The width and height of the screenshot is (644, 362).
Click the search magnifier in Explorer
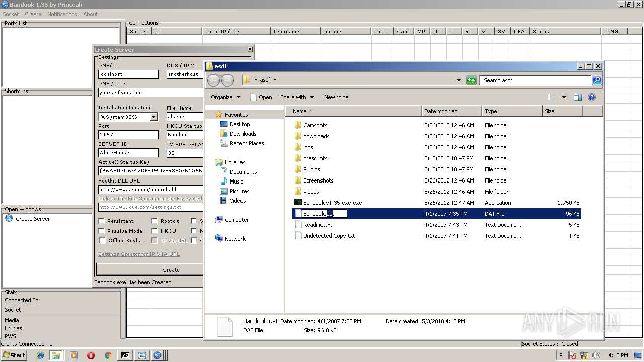pyautogui.click(x=596, y=80)
